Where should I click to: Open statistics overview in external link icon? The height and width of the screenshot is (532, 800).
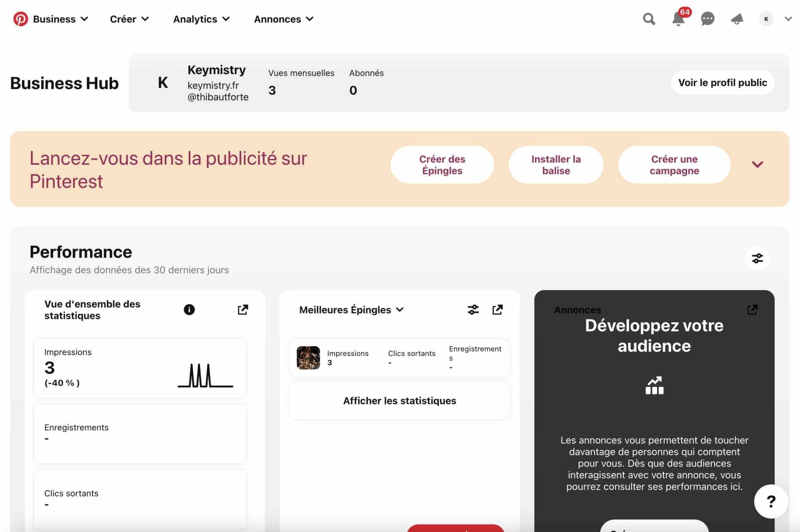(x=243, y=310)
